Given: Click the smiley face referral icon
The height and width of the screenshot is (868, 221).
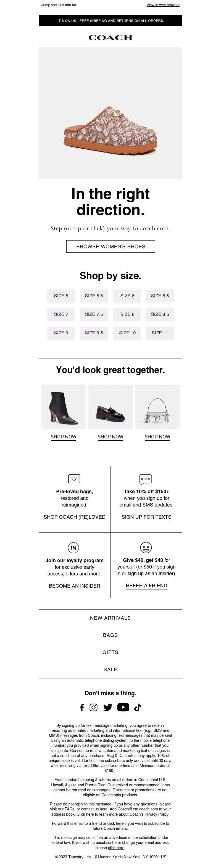Looking at the screenshot, I should (146, 547).
